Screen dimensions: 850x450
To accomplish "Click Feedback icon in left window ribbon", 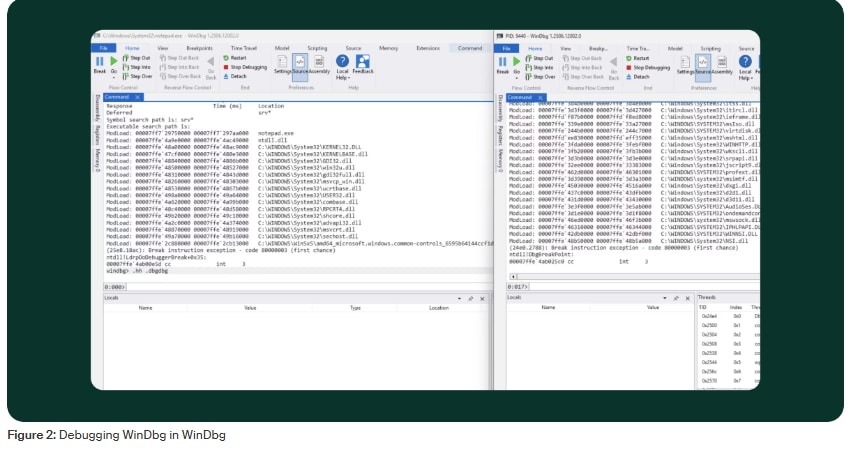I will pyautogui.click(x=363, y=64).
